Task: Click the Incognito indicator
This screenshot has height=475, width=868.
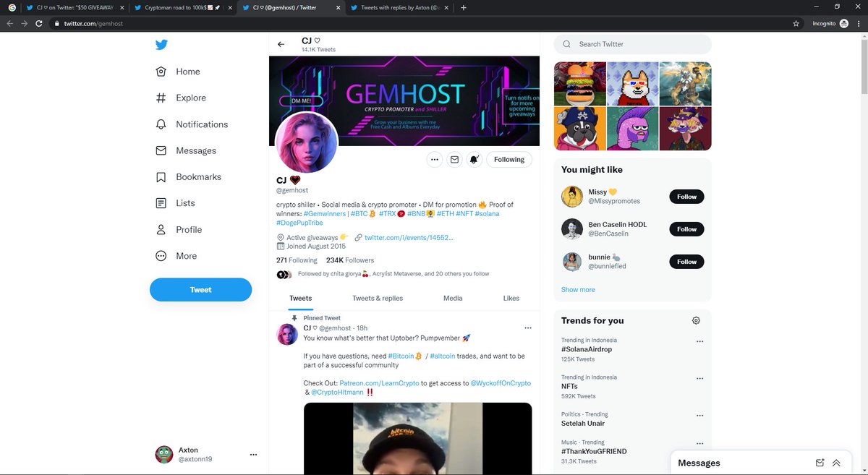Action: click(830, 23)
